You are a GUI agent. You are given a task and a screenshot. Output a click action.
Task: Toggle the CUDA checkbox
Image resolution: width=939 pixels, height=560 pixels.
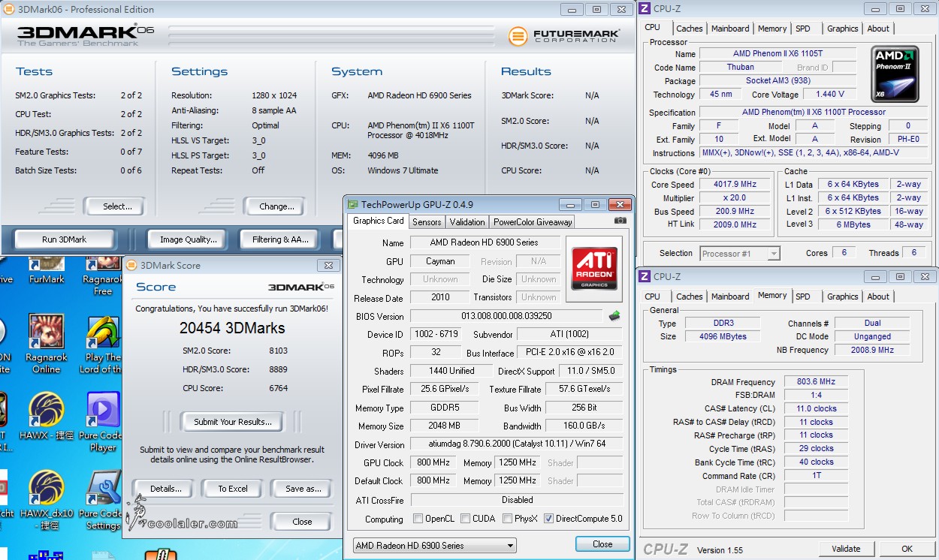point(466,519)
